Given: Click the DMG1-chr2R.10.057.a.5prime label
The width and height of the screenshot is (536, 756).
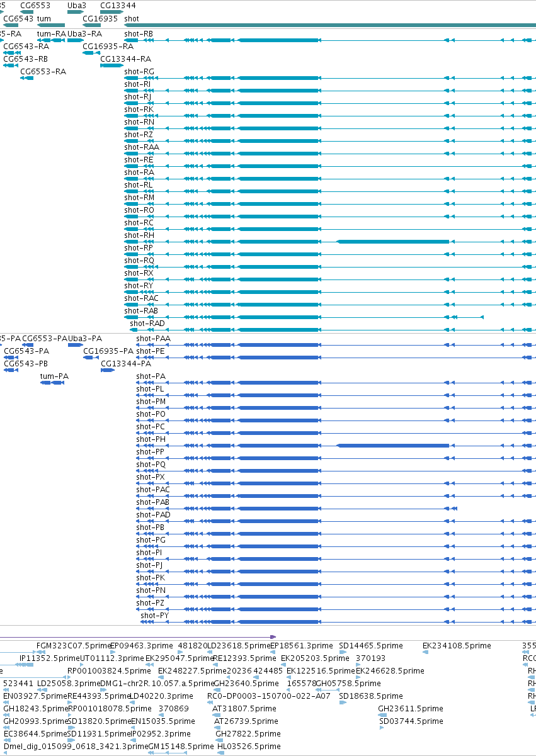Looking at the screenshot, I should [x=157, y=683].
